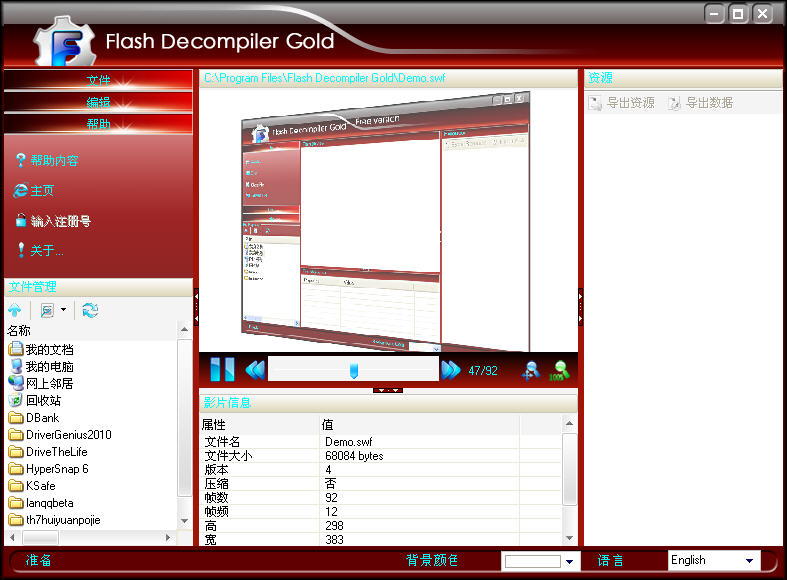The width and height of the screenshot is (787, 580).
Task: Select the DBank folder
Action: pyautogui.click(x=34, y=417)
